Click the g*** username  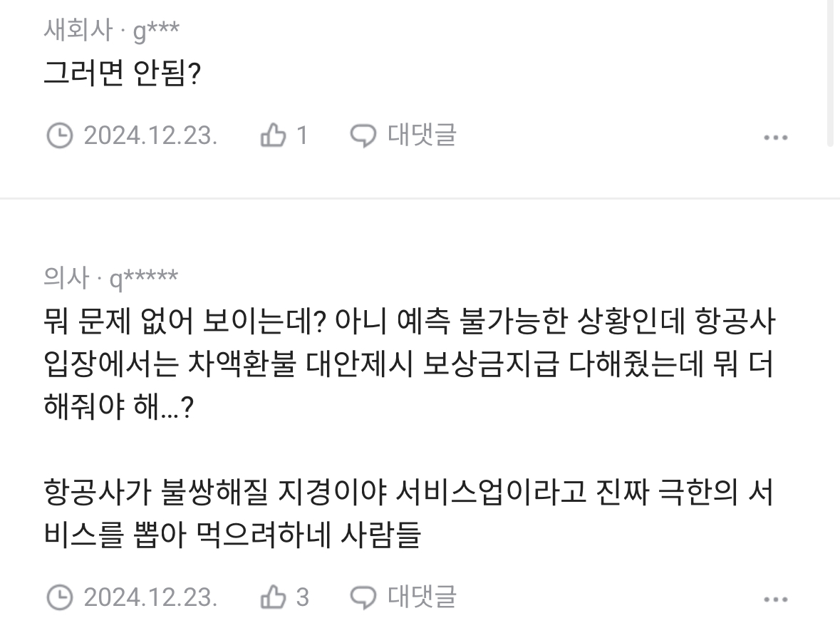[x=156, y=30]
